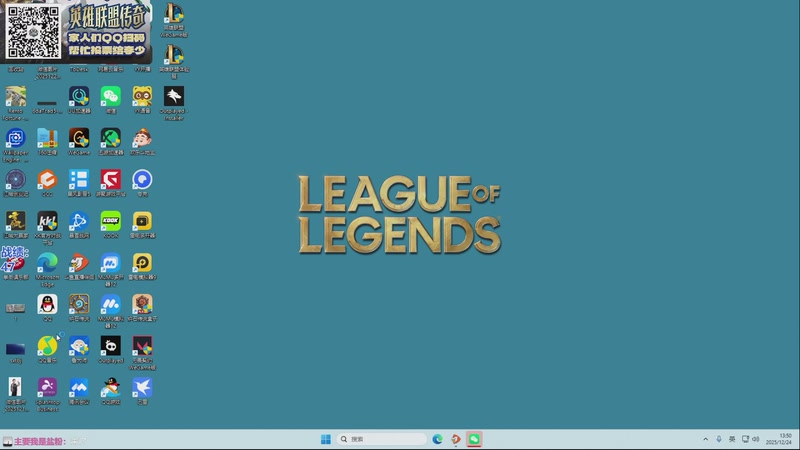The width and height of the screenshot is (800, 450).
Task: Open 360压缩 archive icon
Action: (x=47, y=138)
